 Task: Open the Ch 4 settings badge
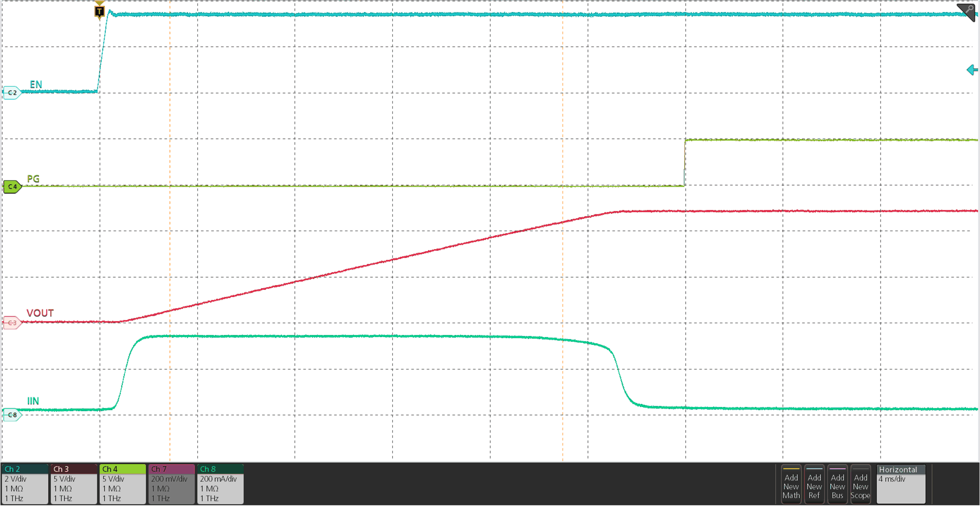(123, 484)
